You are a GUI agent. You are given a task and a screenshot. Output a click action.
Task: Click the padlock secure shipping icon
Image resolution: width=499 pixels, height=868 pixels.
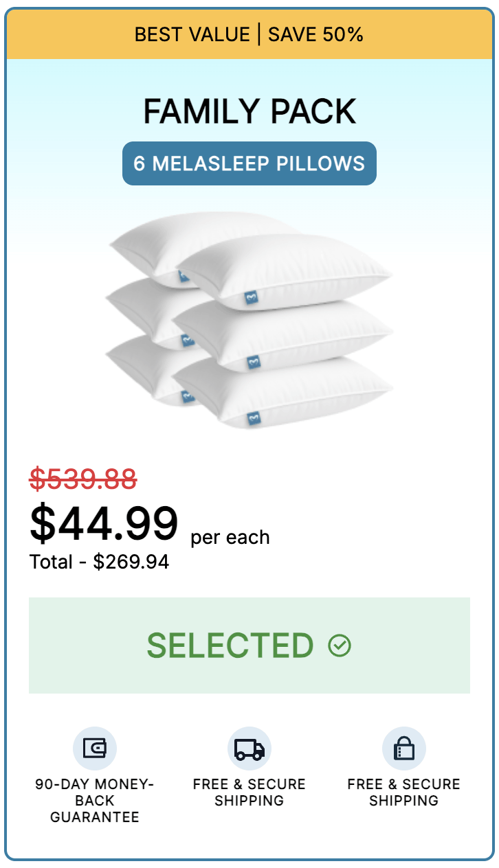(403, 748)
